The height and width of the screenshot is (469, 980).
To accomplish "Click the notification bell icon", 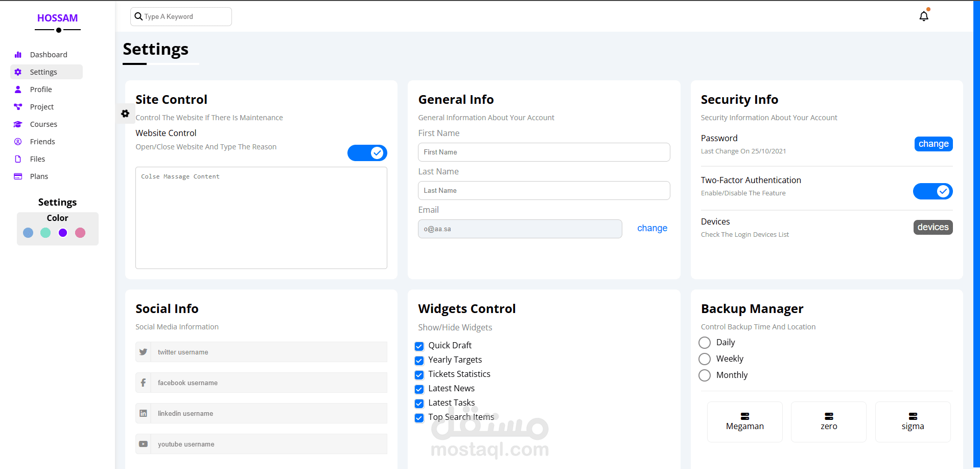I will point(924,16).
